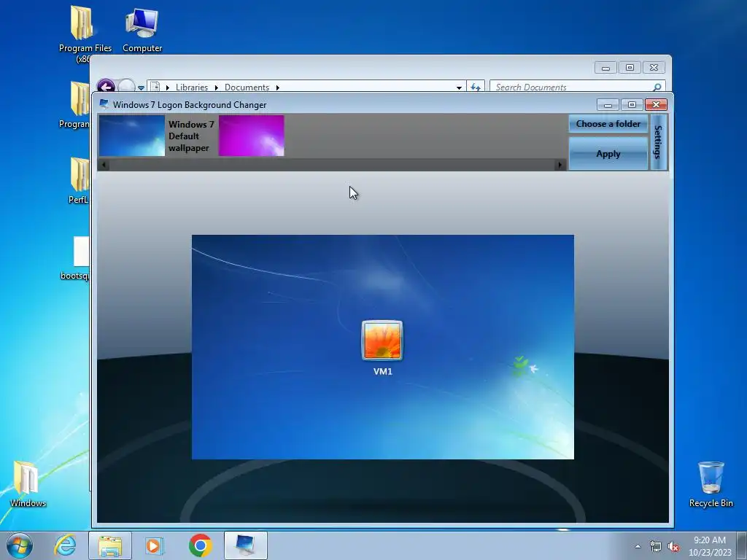Click the right arrow of thumbnail scrollbar
Image resolution: width=747 pixels, height=560 pixels.
[x=560, y=165]
